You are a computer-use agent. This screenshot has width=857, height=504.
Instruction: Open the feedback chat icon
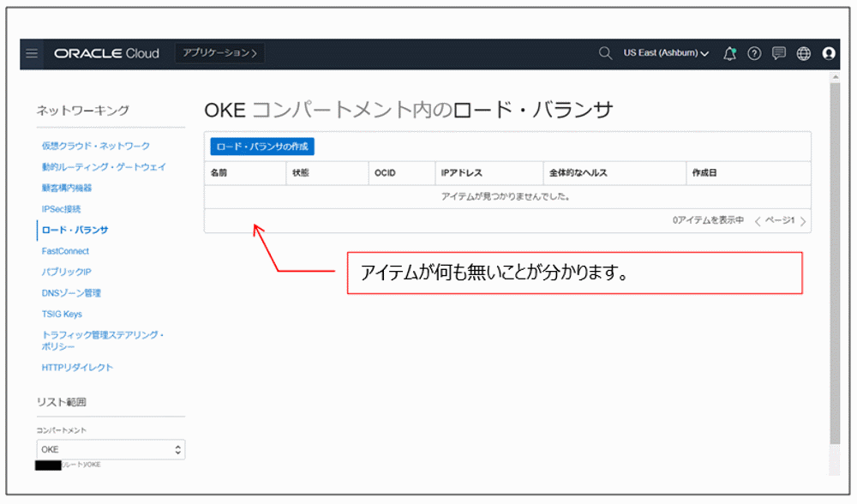(778, 53)
